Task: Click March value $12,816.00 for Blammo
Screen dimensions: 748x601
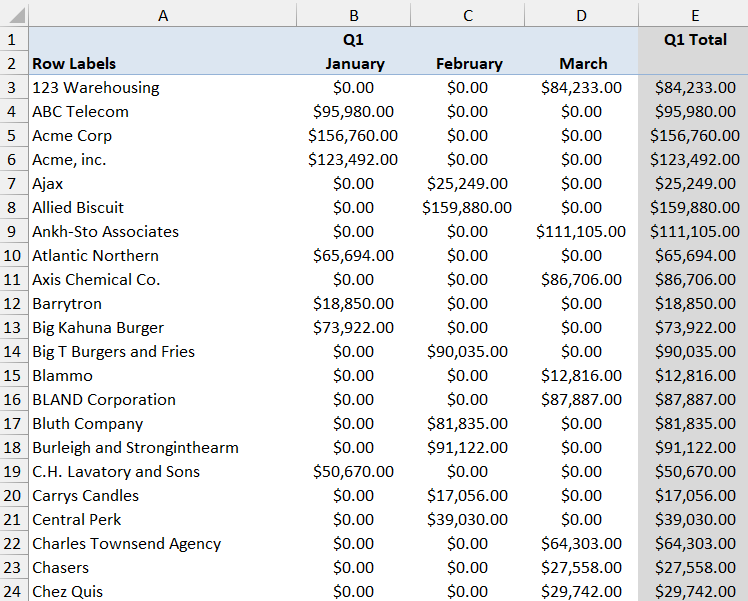Action: click(581, 375)
